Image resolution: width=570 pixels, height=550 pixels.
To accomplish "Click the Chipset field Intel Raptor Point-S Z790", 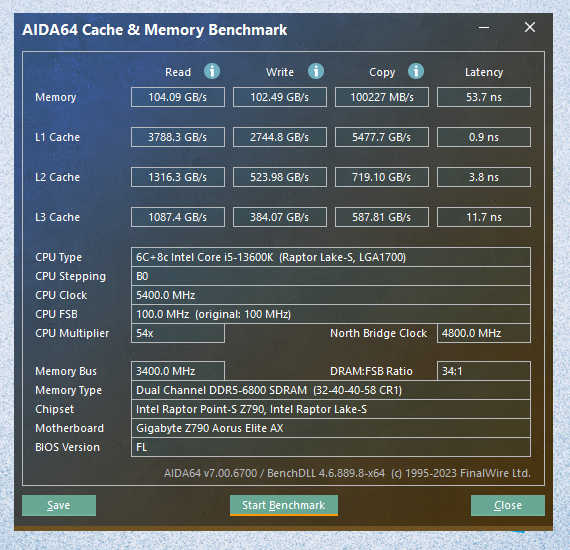I will point(331,409).
